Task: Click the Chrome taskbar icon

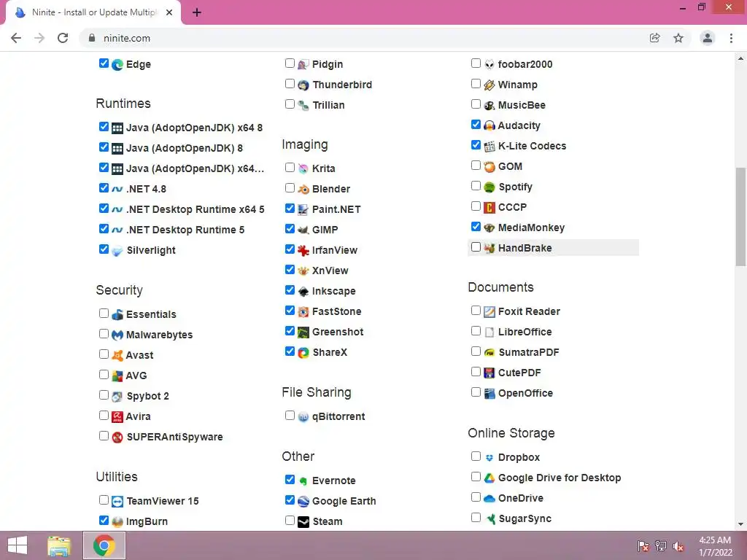Action: click(x=104, y=545)
